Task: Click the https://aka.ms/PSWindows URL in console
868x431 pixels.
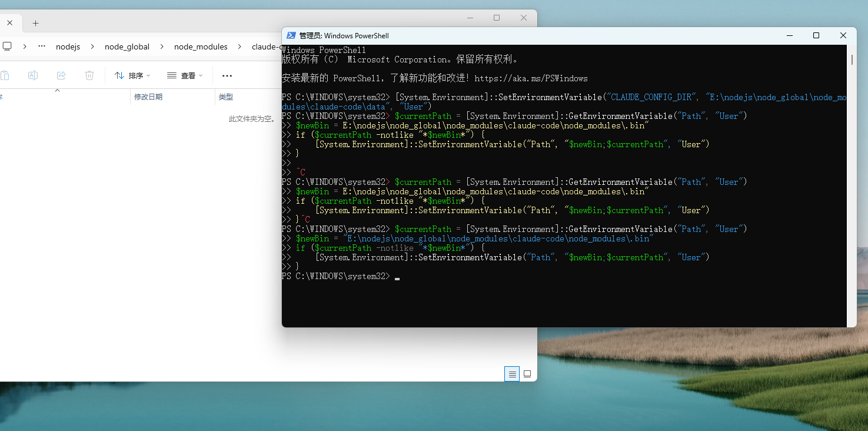Action: pyautogui.click(x=531, y=78)
